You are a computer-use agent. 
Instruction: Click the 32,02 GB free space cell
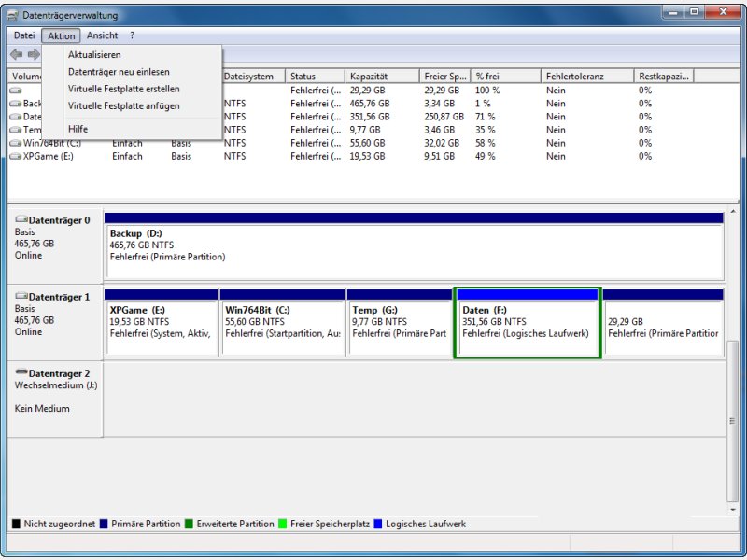click(442, 143)
